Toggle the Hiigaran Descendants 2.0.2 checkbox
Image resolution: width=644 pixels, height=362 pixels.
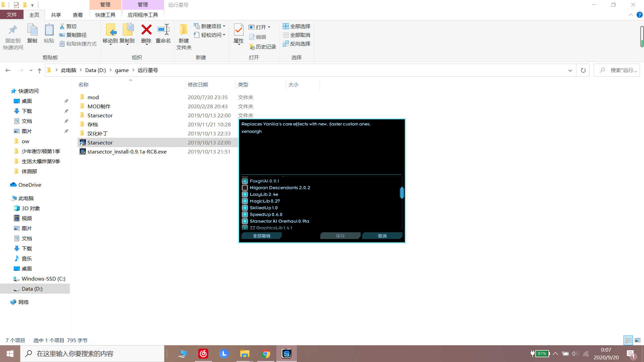[x=245, y=188]
